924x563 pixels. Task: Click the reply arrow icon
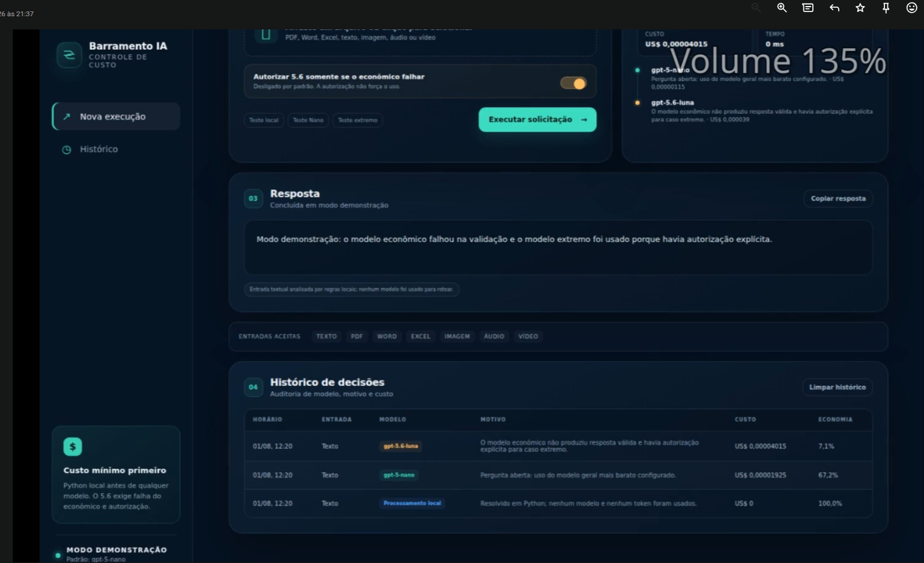835,8
